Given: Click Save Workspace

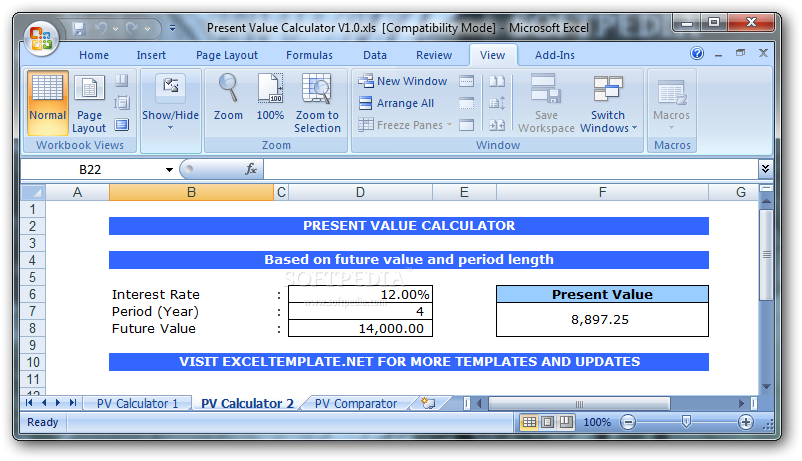Looking at the screenshot, I should coord(546,103).
